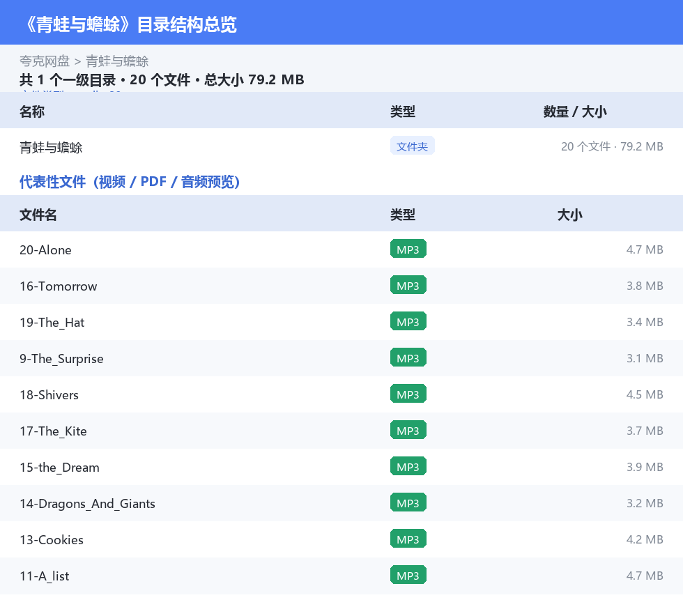The height and width of the screenshot is (616, 683).
Task: Click the 文件夹 type badge
Action: pyautogui.click(x=412, y=146)
